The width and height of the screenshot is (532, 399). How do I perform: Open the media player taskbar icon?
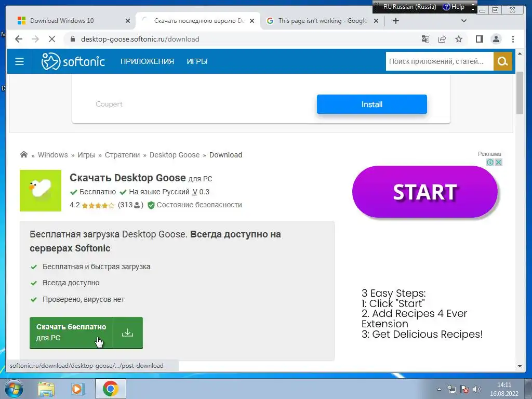tap(78, 389)
